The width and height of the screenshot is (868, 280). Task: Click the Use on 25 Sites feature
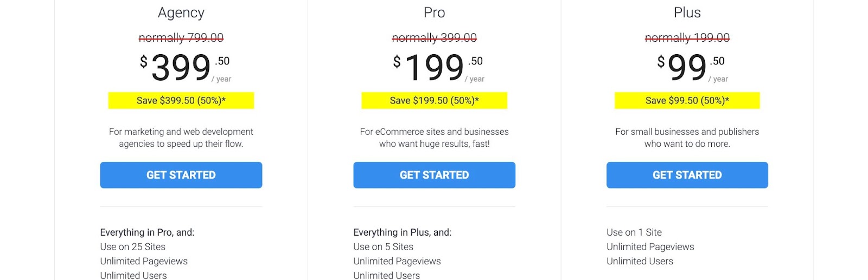point(133,246)
